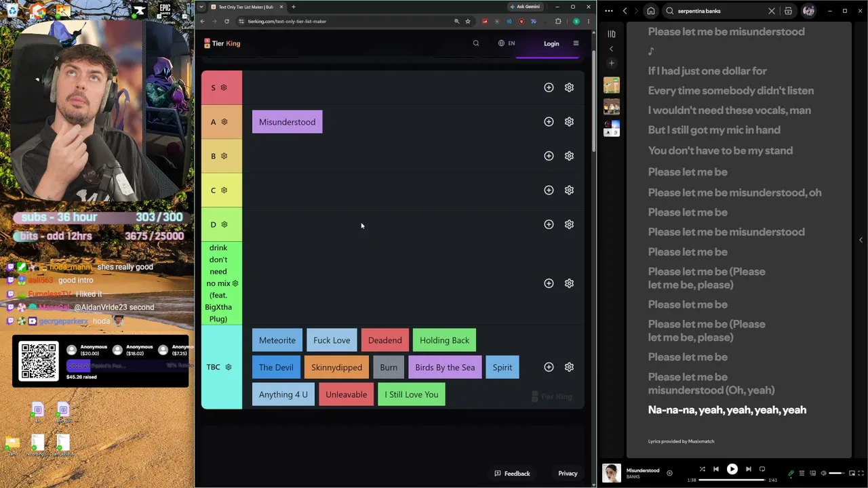Image resolution: width=868 pixels, height=488 pixels.
Task: Select the Unleavable tier item
Action: [x=346, y=394]
